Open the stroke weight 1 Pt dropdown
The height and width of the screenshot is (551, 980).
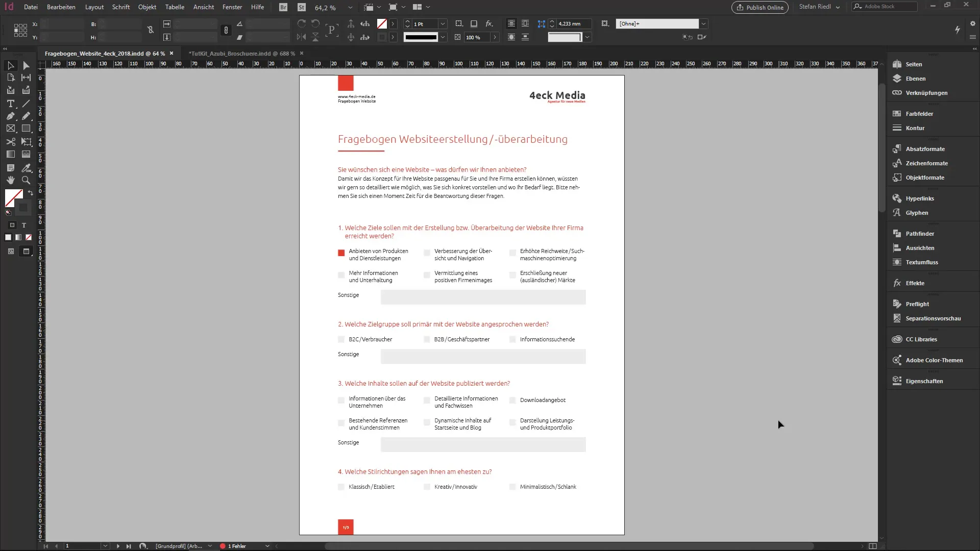point(443,23)
